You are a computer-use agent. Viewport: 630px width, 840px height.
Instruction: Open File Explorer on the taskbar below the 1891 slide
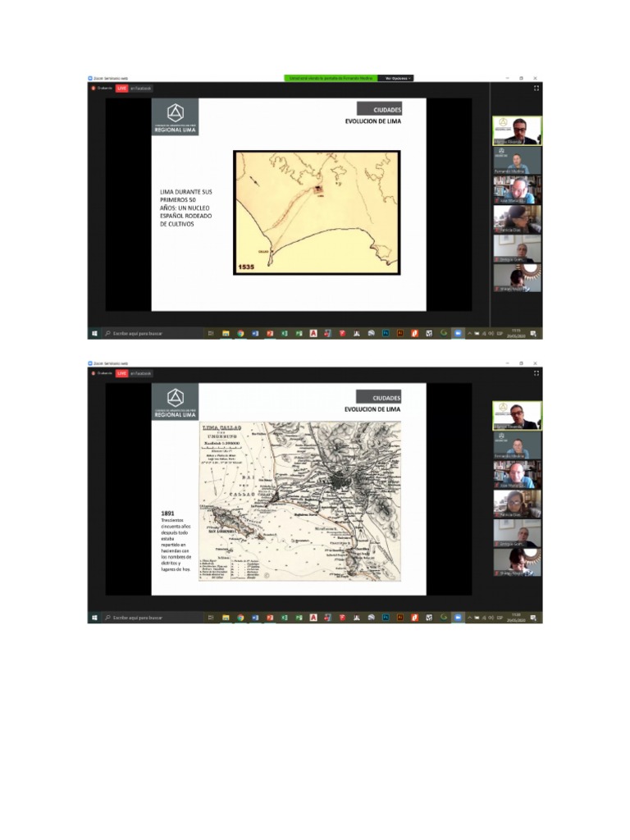pos(226,618)
